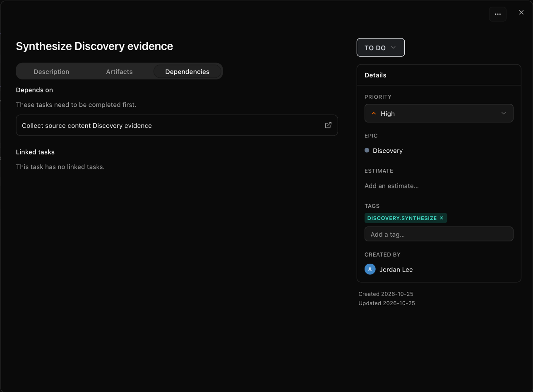
Task: Select the Dependencies tab
Action: point(187,72)
